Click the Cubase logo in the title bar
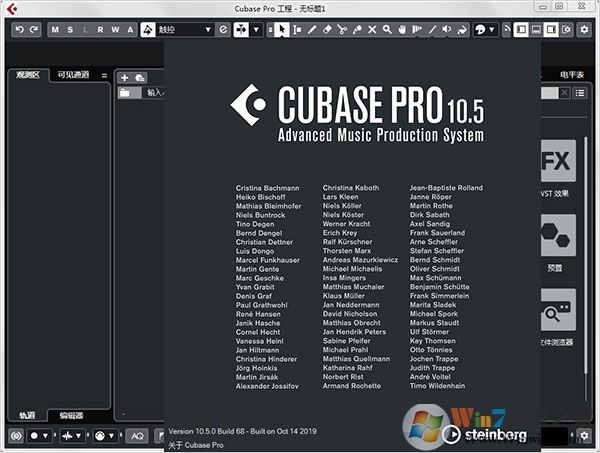Viewport: 600px width, 453px height. 12,8
